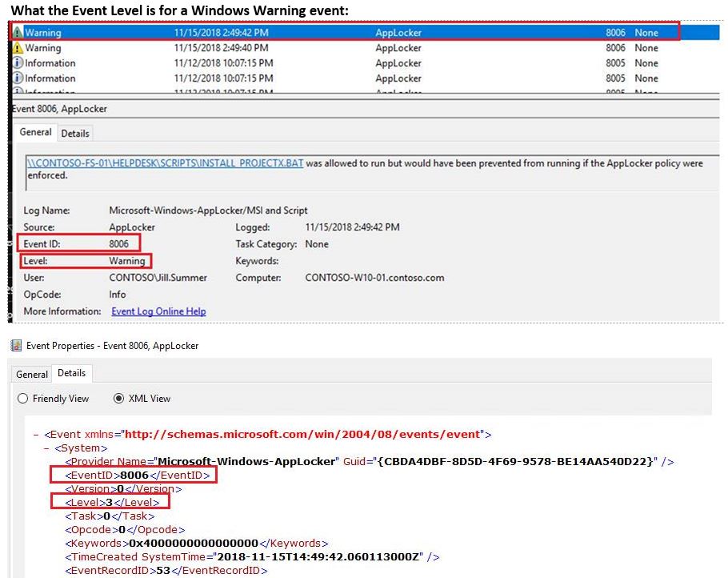The image size is (728, 578).
Task: Click event ID 8005 in first Information row
Action: [x=615, y=62]
